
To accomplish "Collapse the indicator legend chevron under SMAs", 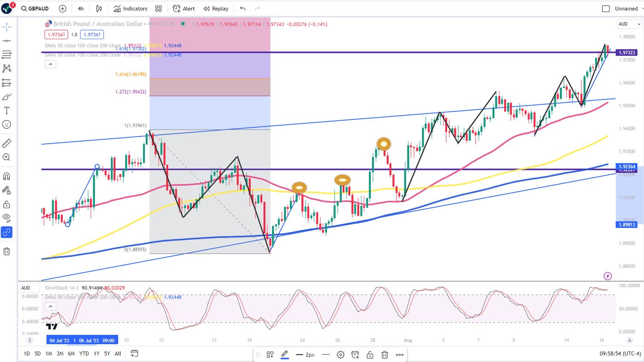I will tap(51, 64).
